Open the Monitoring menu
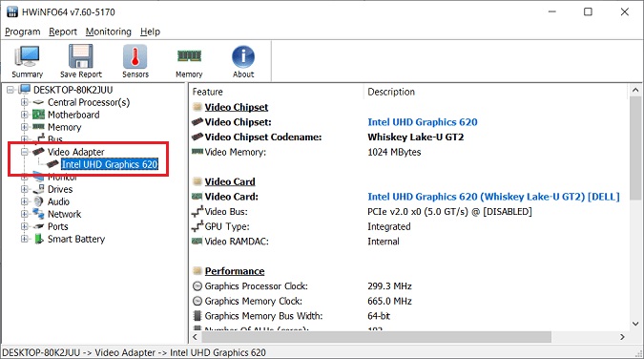This screenshot has height=359, width=644. tap(109, 32)
